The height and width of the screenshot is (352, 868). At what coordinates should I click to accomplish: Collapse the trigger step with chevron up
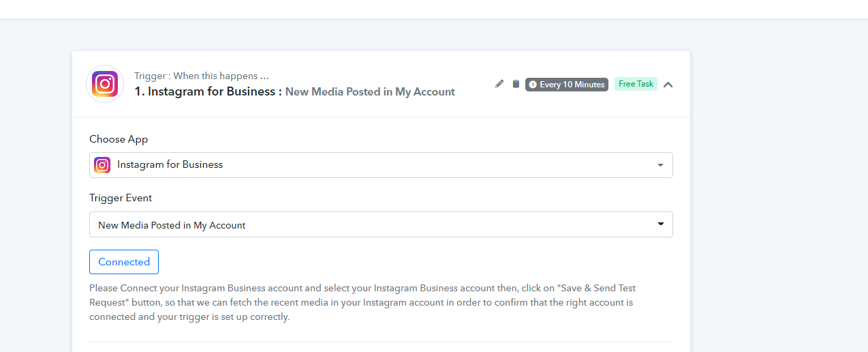pos(668,85)
